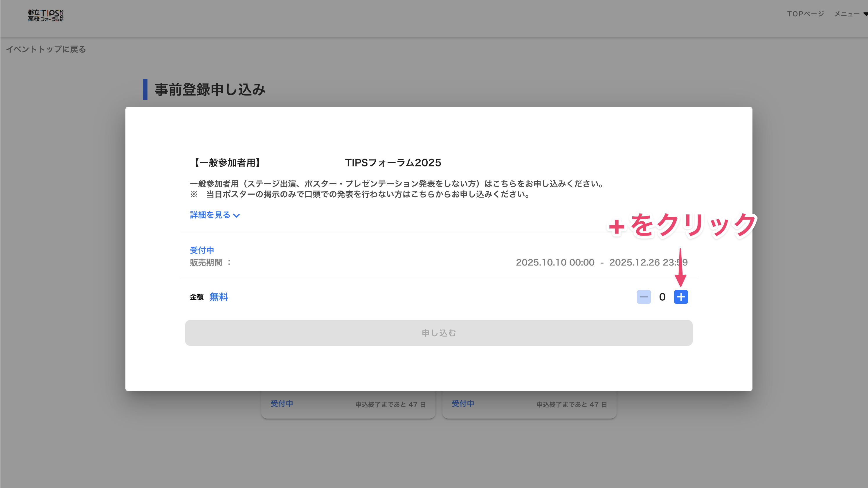Screen dimensions: 868x488
Task: Select TOPページ in the top navigation
Action: click(x=806, y=14)
